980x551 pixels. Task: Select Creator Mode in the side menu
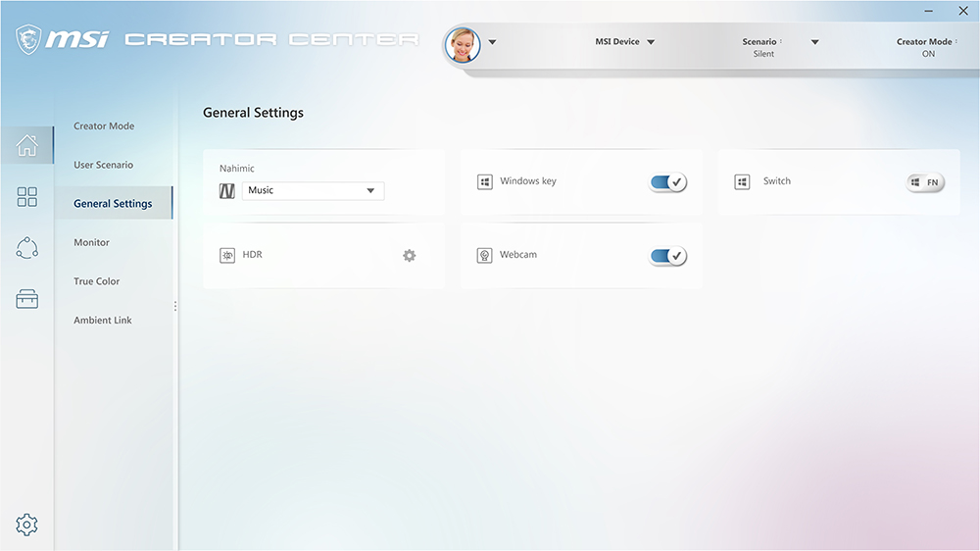coord(104,125)
